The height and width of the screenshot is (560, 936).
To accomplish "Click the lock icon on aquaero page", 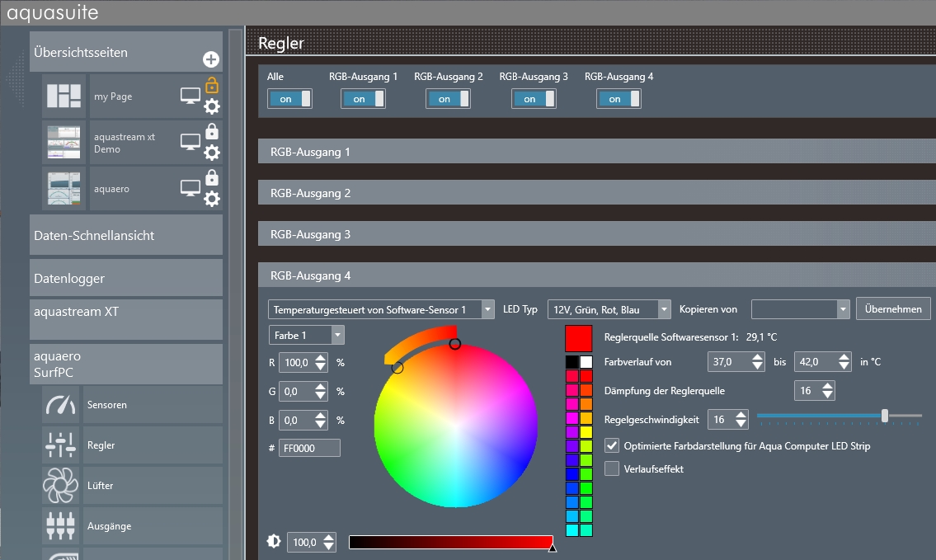I will pyautogui.click(x=212, y=177).
